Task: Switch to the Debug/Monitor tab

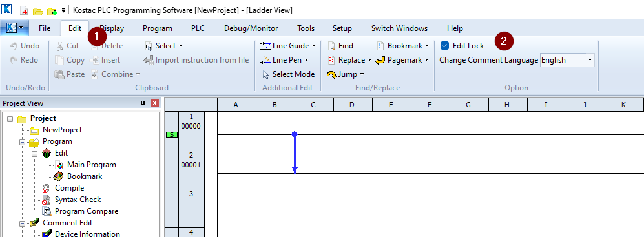Action: pyautogui.click(x=251, y=28)
